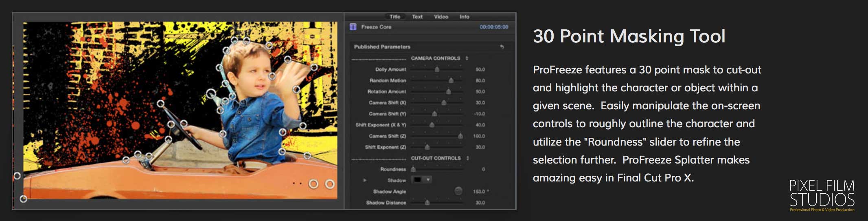The image size is (868, 221).
Task: Click the Dolly Amount value 50.0
Action: click(x=480, y=69)
